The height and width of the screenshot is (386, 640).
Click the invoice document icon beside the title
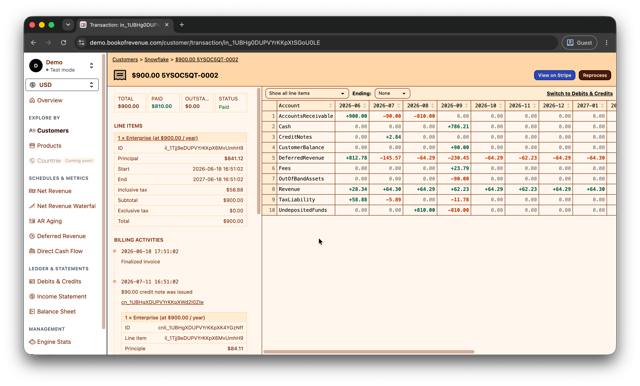120,75
